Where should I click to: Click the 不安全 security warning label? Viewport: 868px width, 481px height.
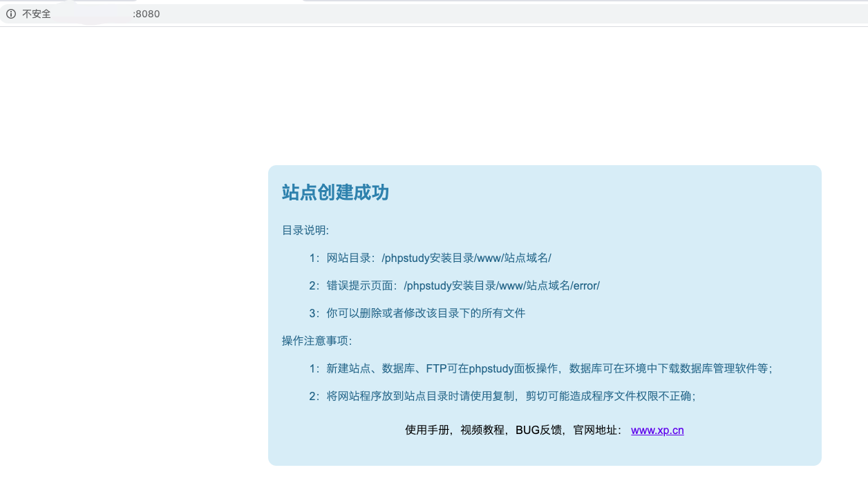pyautogui.click(x=37, y=14)
